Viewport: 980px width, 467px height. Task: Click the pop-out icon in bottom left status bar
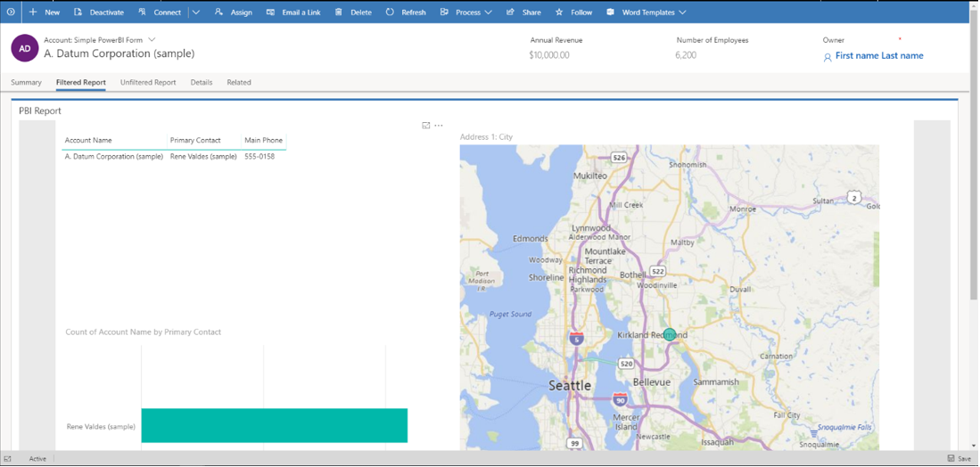(x=8, y=458)
